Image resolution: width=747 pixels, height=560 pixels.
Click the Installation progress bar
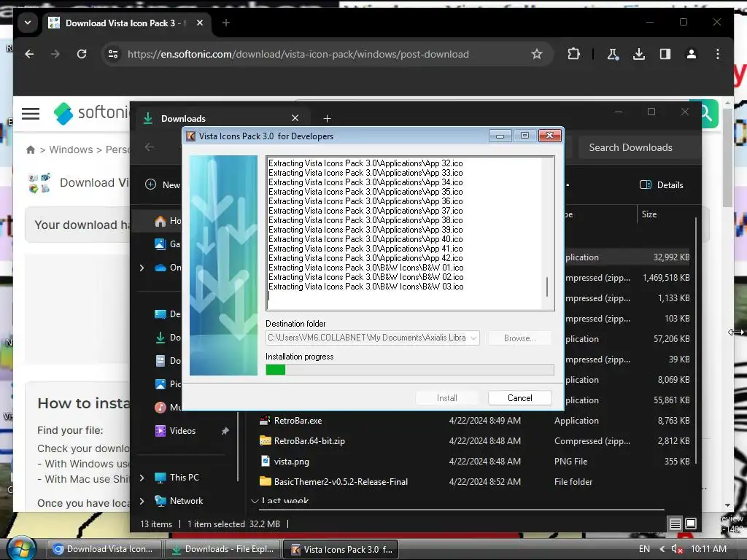click(x=410, y=370)
